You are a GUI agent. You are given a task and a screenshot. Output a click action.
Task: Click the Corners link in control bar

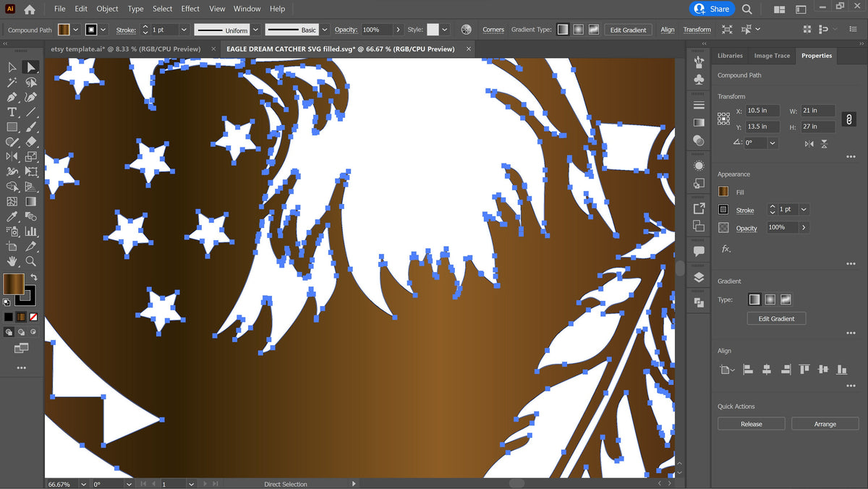[x=493, y=30]
